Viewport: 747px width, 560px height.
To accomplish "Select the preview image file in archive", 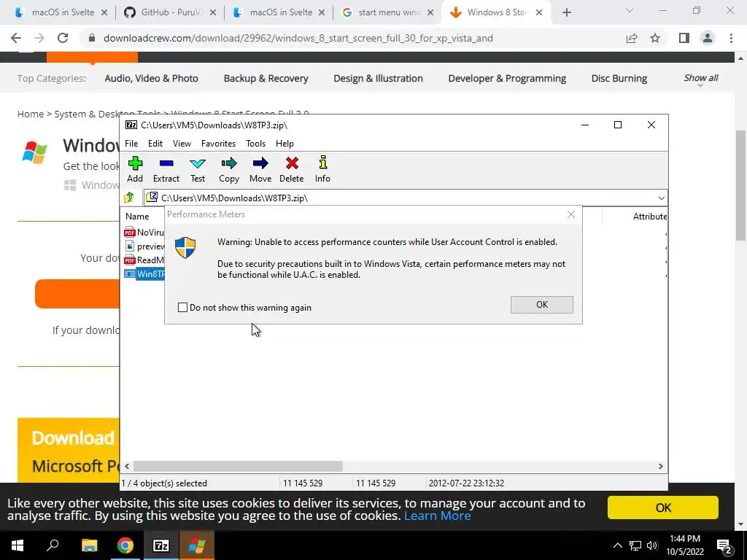I will [x=144, y=246].
